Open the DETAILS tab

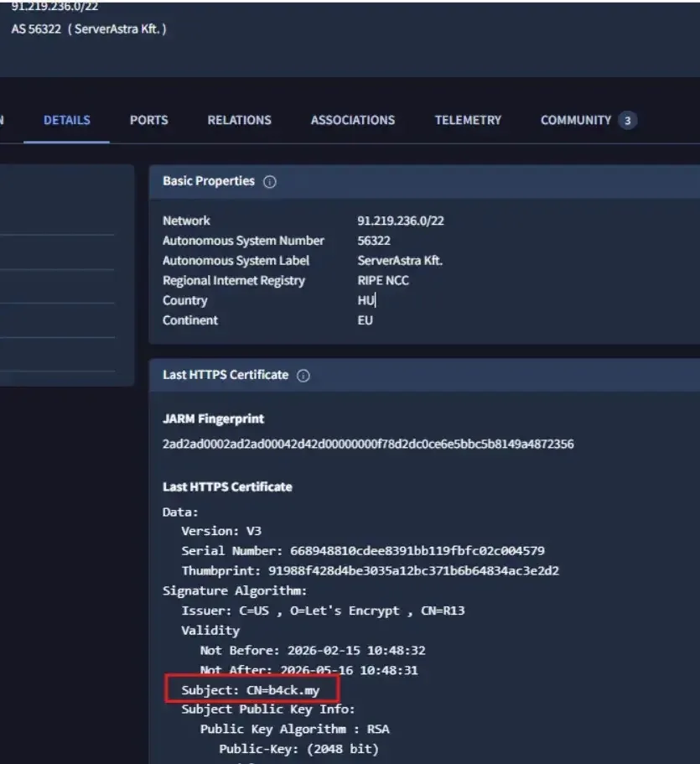[x=67, y=121]
